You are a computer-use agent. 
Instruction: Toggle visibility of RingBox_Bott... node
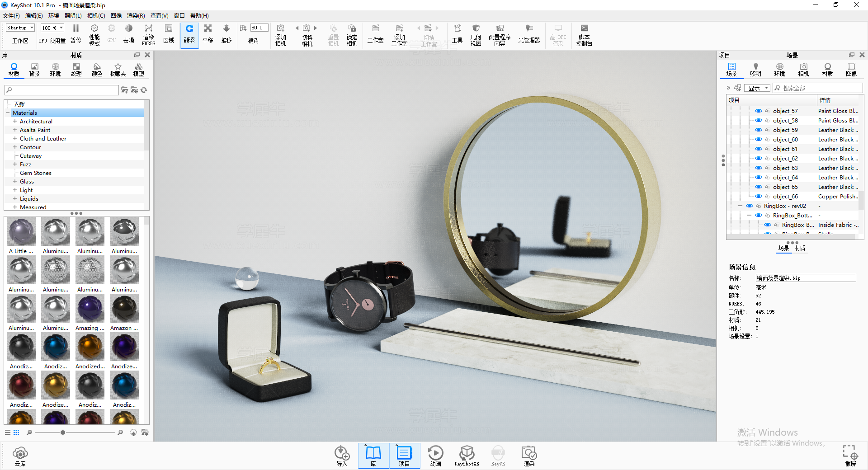click(759, 215)
